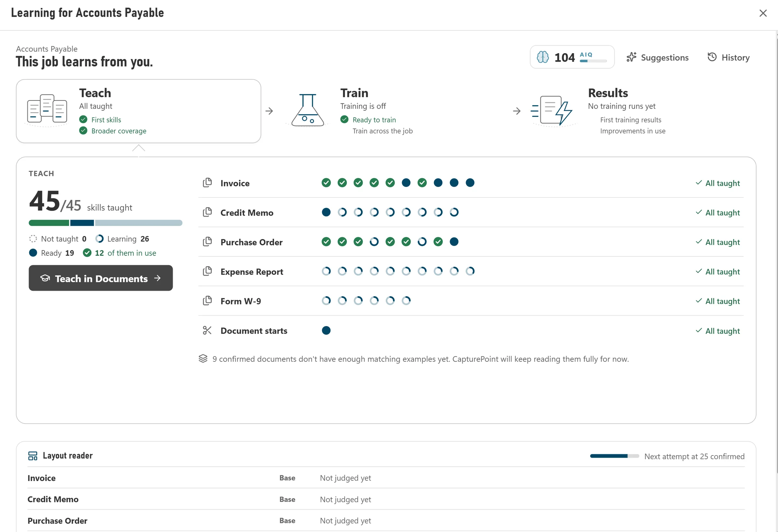Viewport: 778px width, 532px height.
Task: Close the Learning for Accounts Payable dialog
Action: [763, 13]
